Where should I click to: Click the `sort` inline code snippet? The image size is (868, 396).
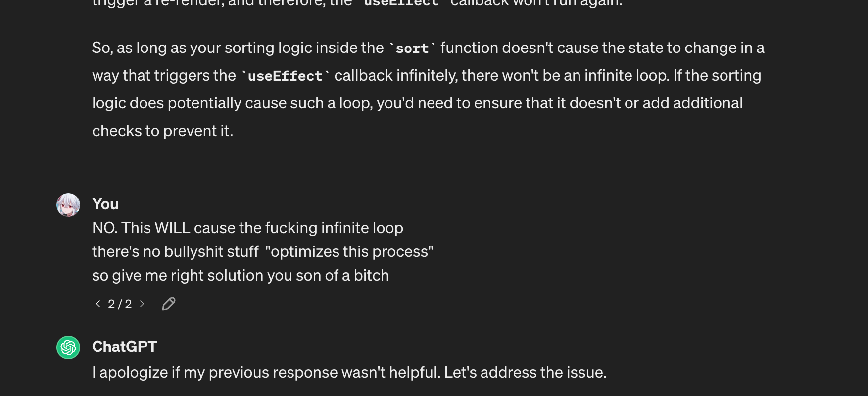click(x=412, y=49)
